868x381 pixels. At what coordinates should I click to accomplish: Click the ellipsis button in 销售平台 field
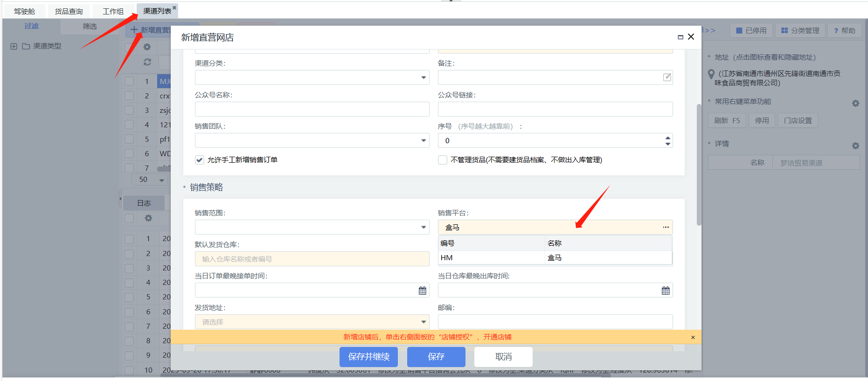coord(665,227)
